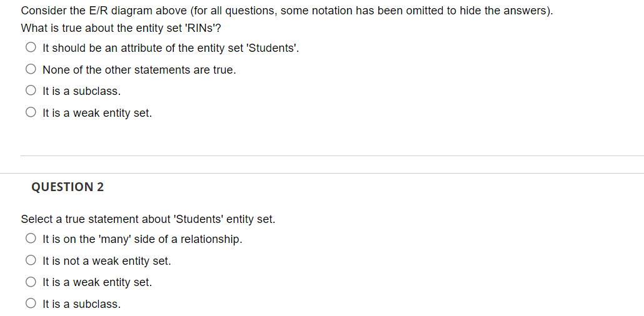
Task: Pick Question 2 radio 'It is a subclass'
Action: (x=31, y=304)
